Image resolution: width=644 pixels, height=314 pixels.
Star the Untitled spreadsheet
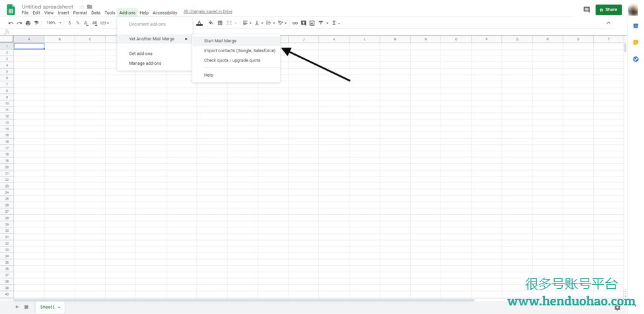point(82,7)
